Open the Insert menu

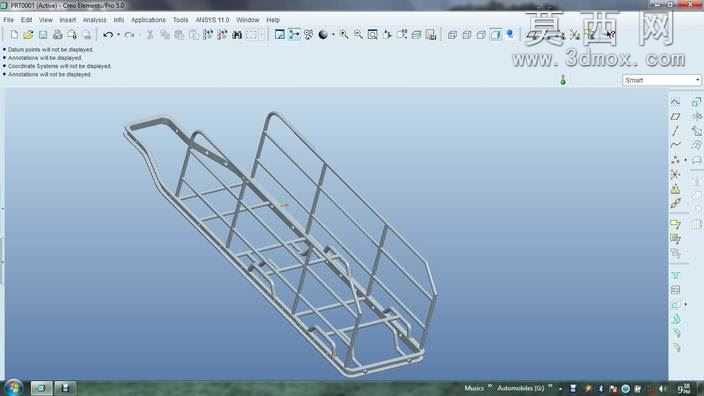[x=68, y=20]
